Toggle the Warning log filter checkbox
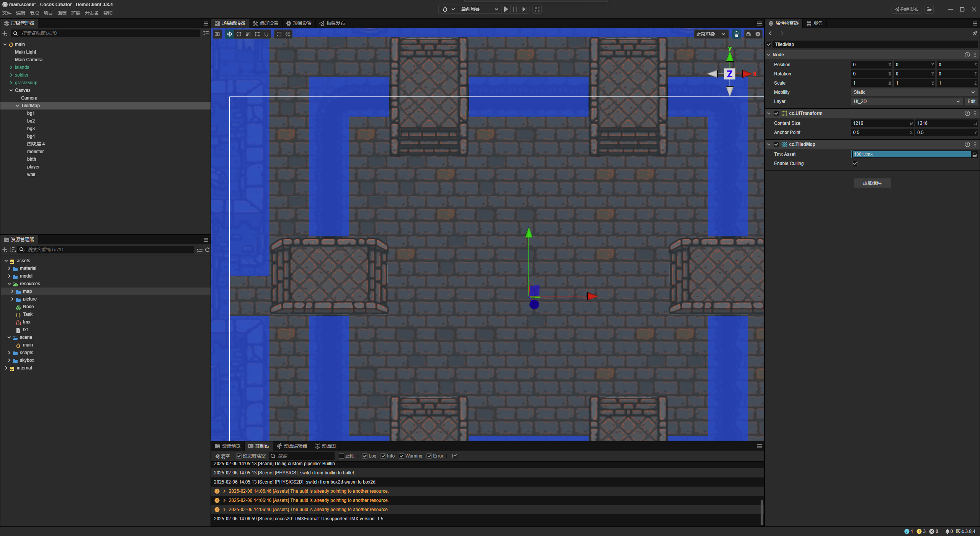The image size is (980, 536). pos(402,456)
